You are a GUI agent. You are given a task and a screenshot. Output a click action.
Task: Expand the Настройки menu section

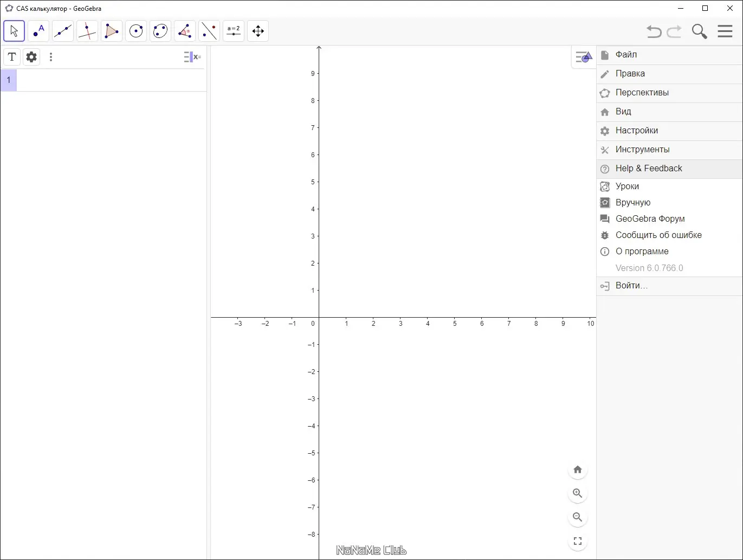tap(670, 131)
